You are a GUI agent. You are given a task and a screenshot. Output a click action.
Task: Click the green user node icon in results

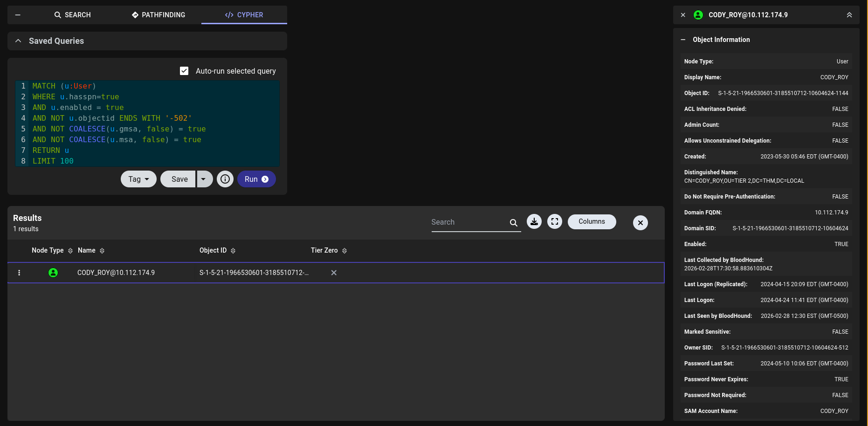pyautogui.click(x=53, y=273)
